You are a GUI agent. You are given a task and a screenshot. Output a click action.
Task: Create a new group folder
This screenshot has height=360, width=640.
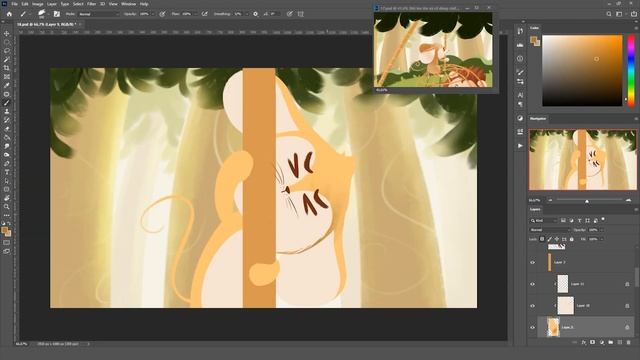611,342
